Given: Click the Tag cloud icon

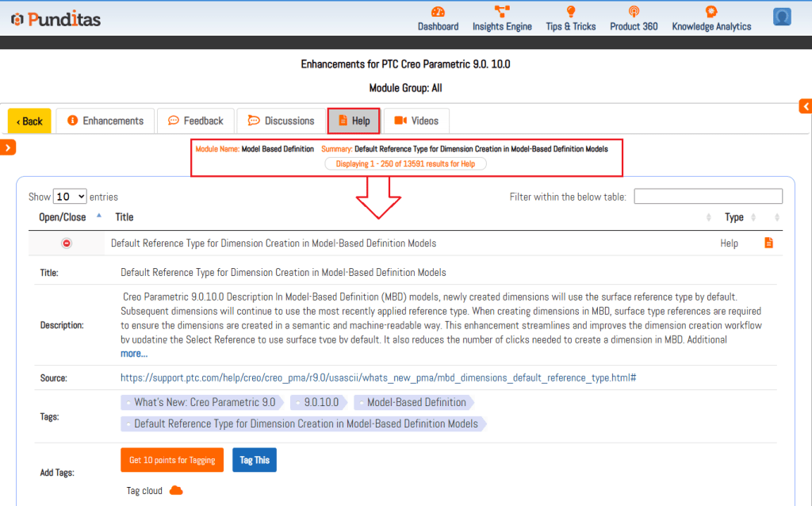Looking at the screenshot, I should [x=176, y=491].
